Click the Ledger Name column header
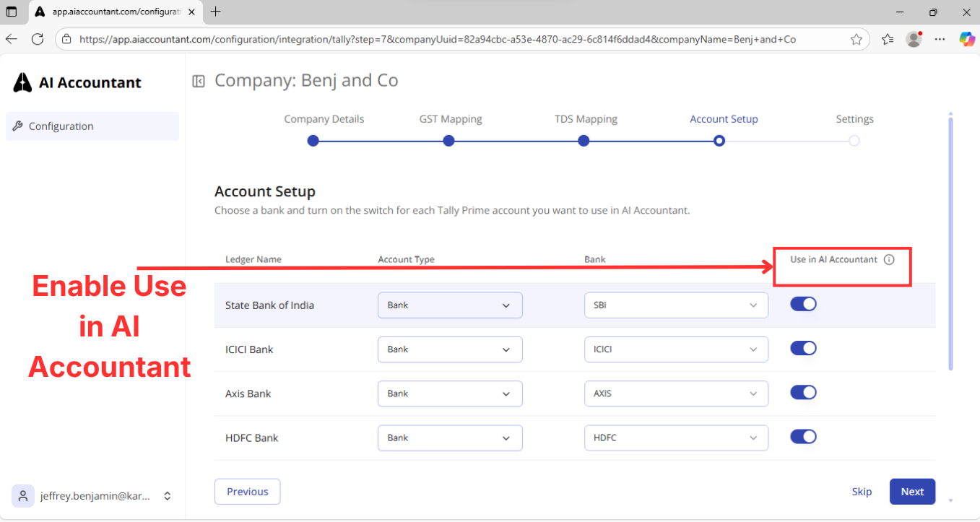 pyautogui.click(x=253, y=259)
